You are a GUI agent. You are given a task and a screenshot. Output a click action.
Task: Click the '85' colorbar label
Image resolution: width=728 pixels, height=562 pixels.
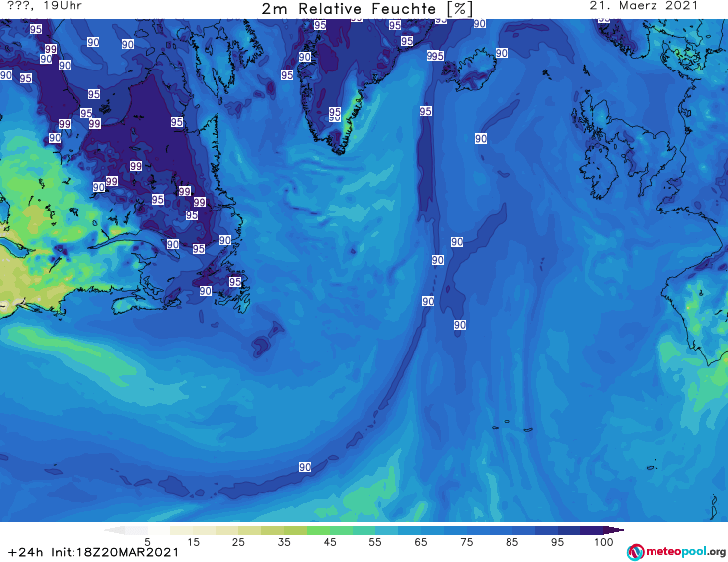(x=511, y=541)
